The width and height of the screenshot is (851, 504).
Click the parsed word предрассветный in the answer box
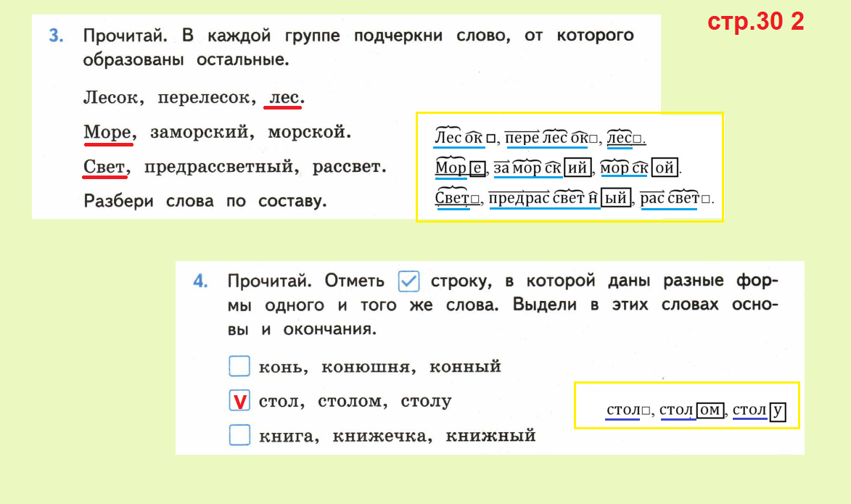(560, 198)
